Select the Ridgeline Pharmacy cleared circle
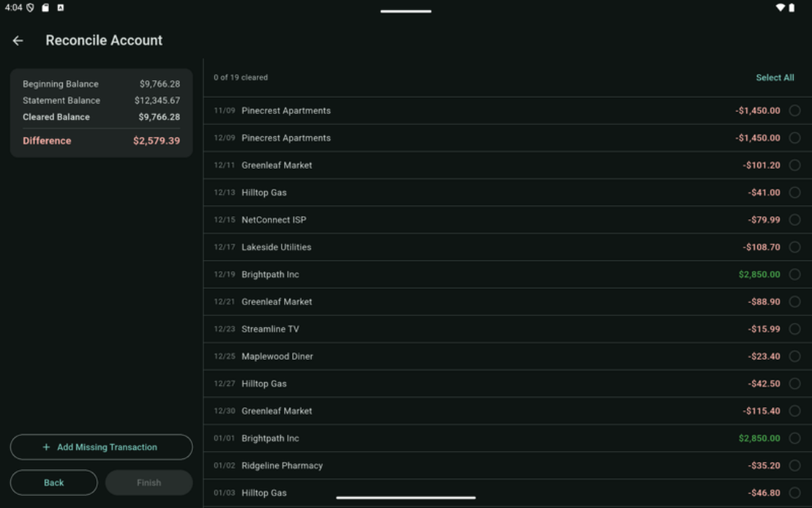The image size is (812, 508). pos(794,466)
